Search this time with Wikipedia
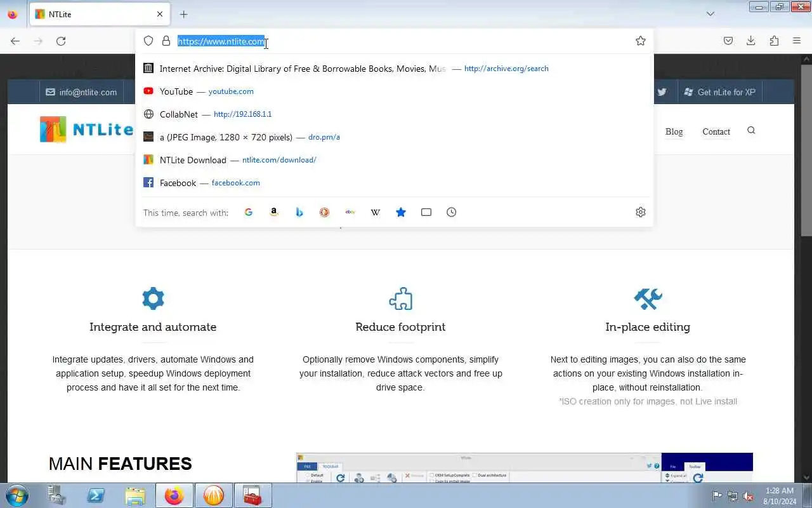Screen dimensions: 812x508 376,212
